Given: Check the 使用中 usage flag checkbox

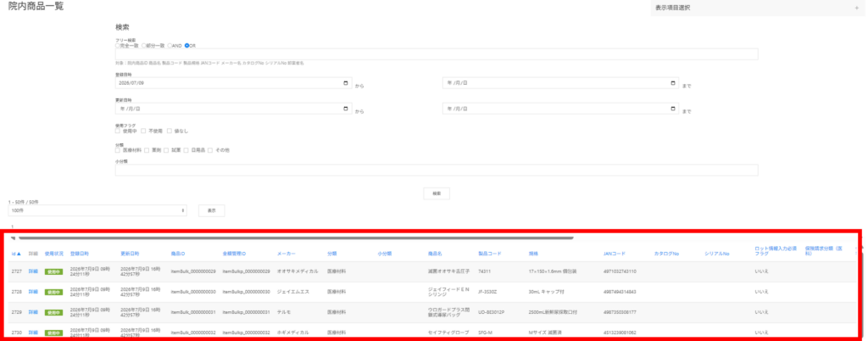Looking at the screenshot, I should click(x=117, y=131).
